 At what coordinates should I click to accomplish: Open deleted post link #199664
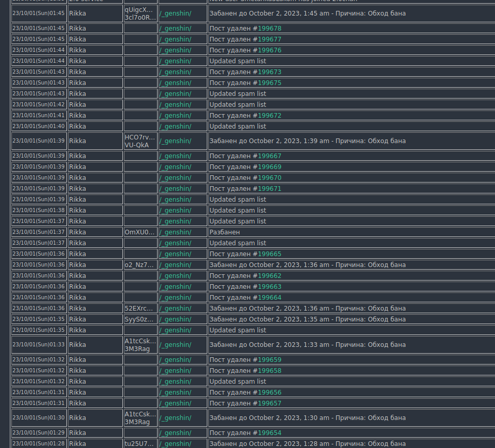click(270, 298)
